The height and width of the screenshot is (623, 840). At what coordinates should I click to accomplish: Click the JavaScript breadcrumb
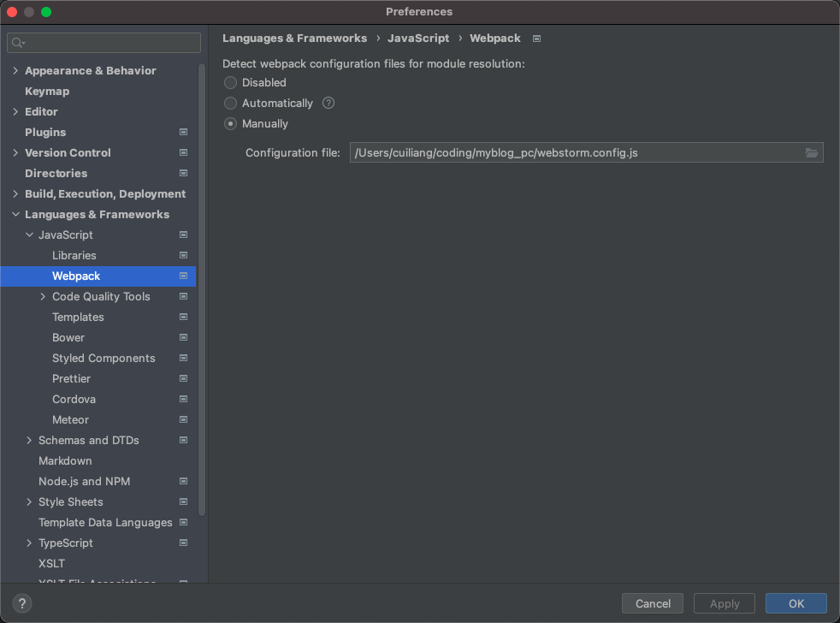click(x=418, y=38)
